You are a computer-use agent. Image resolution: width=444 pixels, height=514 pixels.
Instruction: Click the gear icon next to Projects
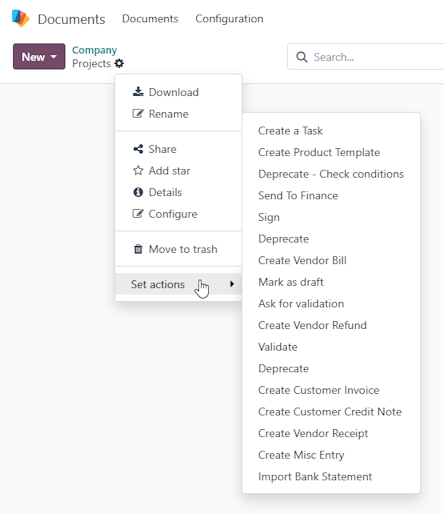click(119, 63)
